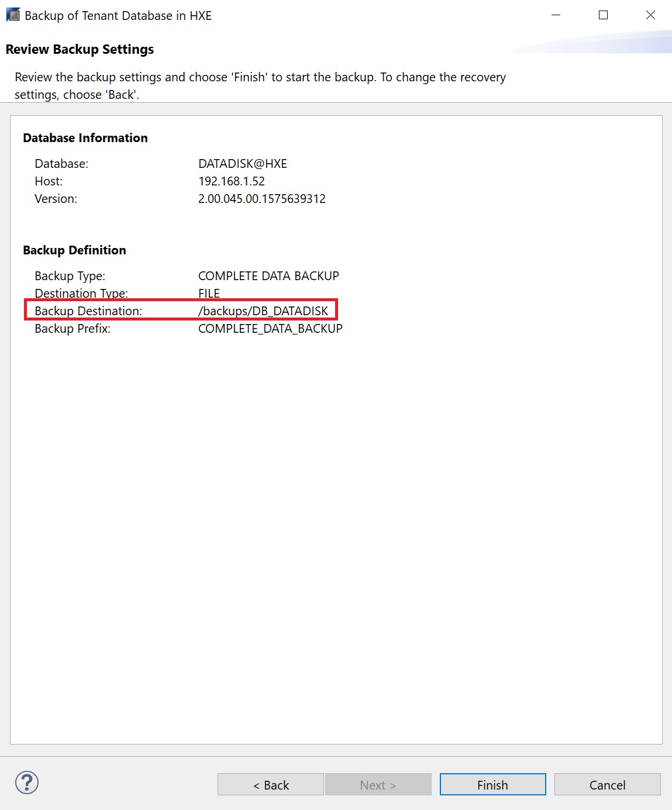The width and height of the screenshot is (672, 810).
Task: Click the COMPLETE_DATA_BACKUP prefix value
Action: click(270, 329)
